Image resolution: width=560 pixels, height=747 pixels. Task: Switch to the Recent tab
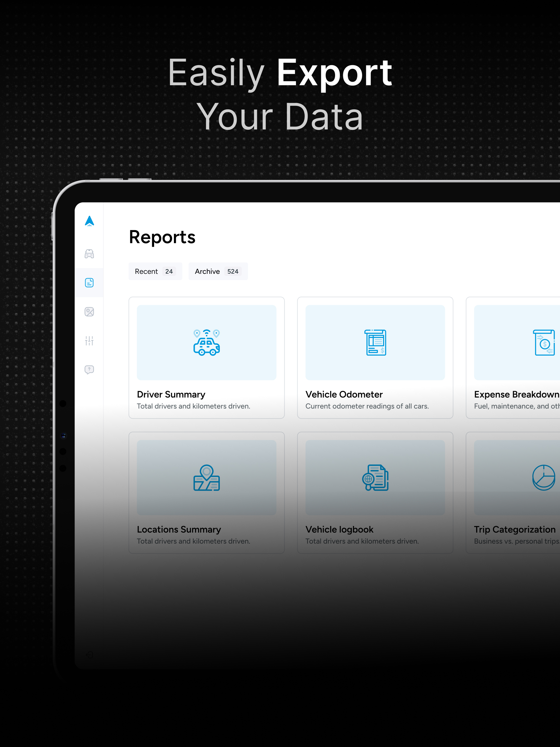[155, 271]
